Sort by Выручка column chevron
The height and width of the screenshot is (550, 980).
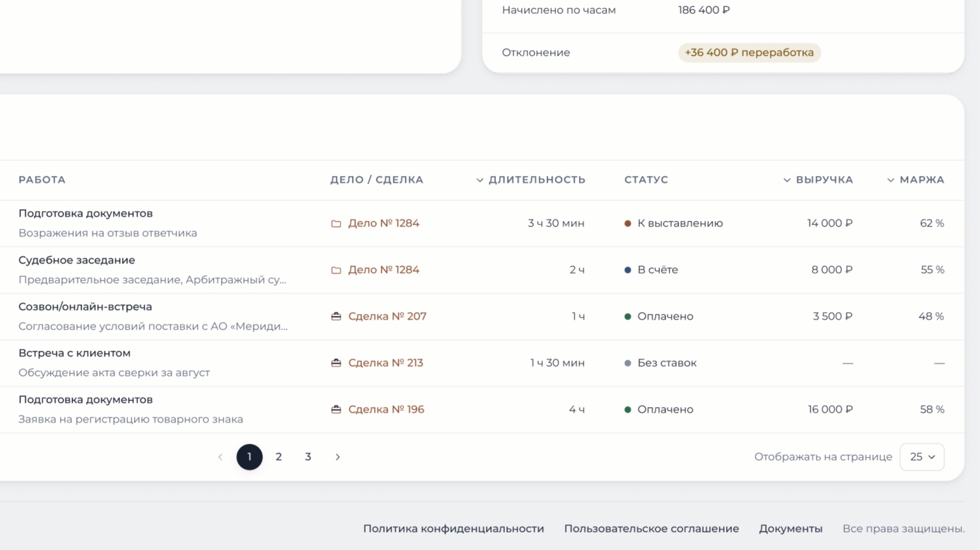(787, 180)
